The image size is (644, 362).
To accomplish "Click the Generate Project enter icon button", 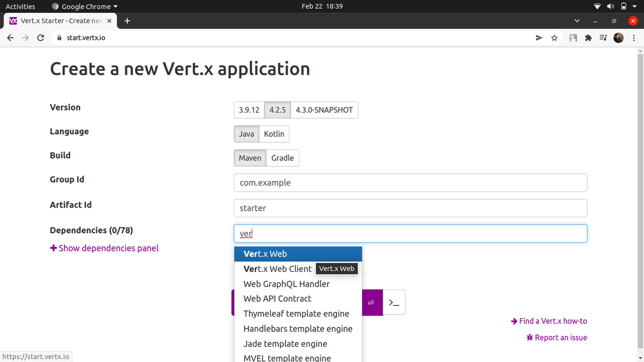I will (371, 302).
